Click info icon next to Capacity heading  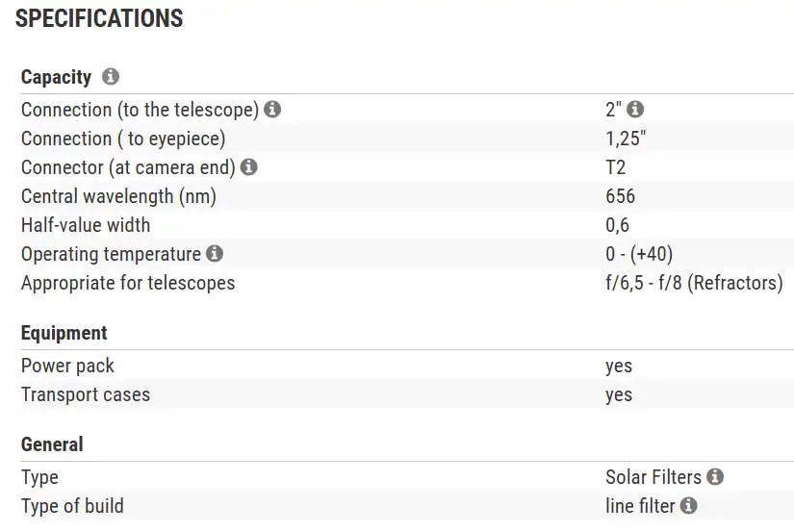(x=111, y=77)
